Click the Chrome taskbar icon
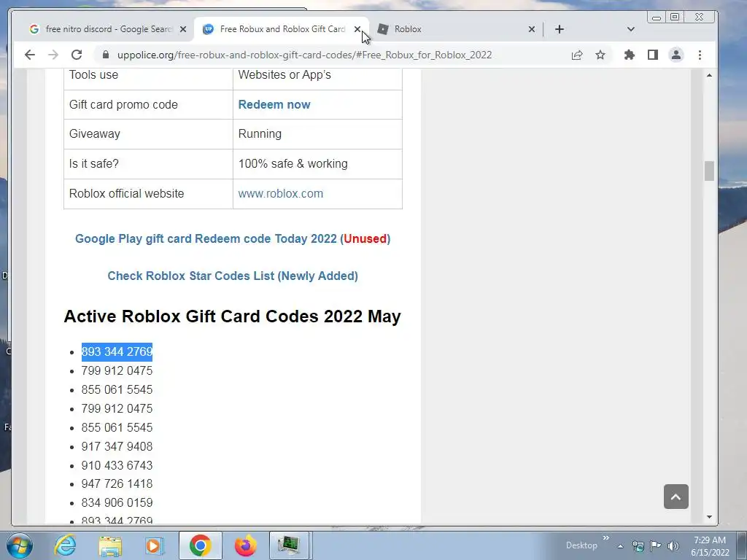Image resolution: width=747 pixels, height=560 pixels. coord(201,545)
